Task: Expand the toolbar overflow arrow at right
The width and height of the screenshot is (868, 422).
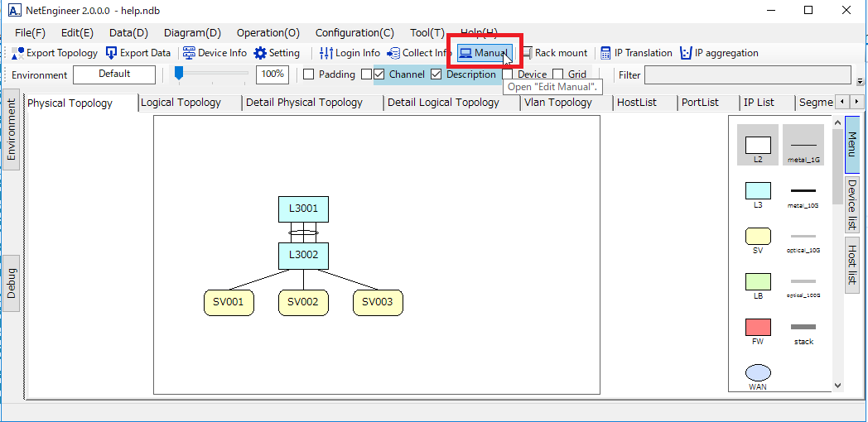Action: click(x=860, y=82)
